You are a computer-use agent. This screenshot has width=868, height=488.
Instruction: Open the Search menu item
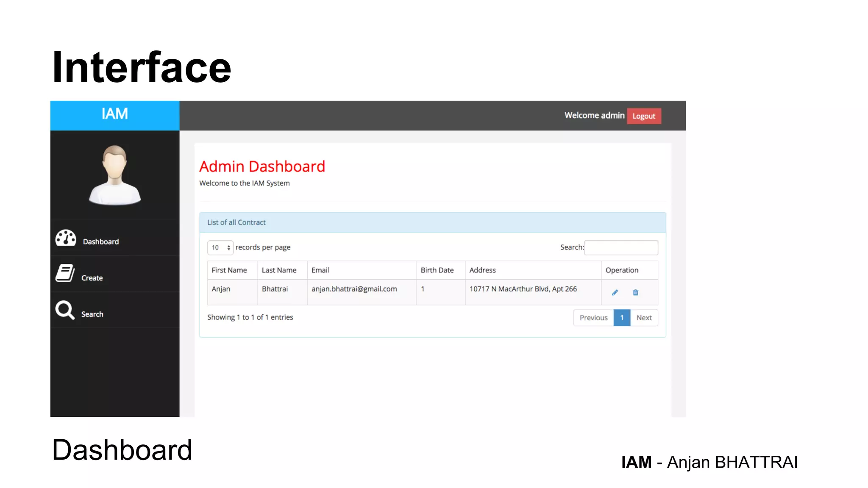pos(114,310)
